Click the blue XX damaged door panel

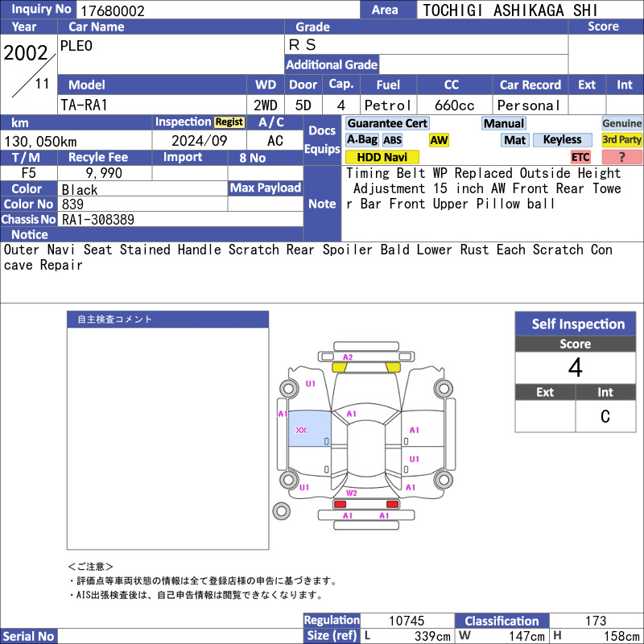coord(309,429)
